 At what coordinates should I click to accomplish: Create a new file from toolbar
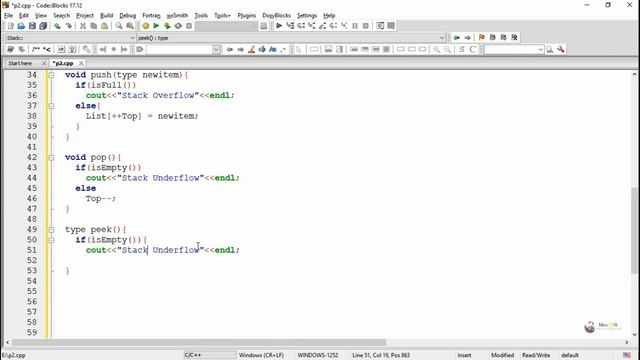pos(10,26)
